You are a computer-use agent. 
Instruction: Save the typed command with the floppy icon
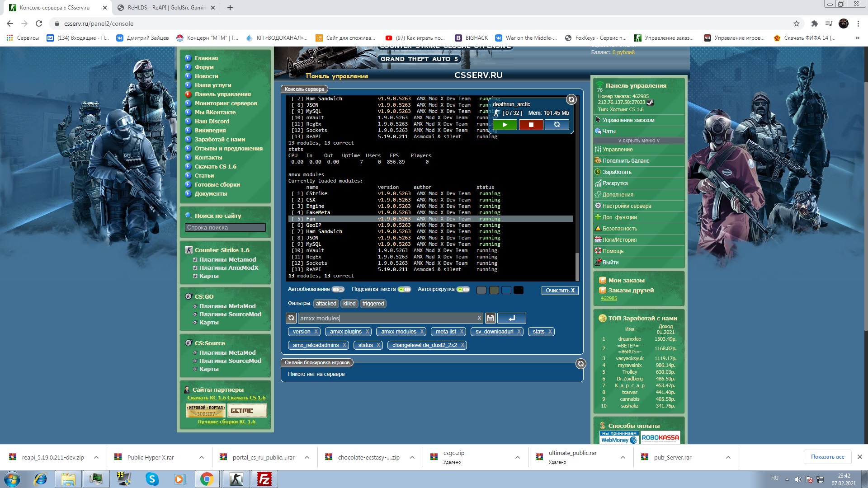(490, 318)
